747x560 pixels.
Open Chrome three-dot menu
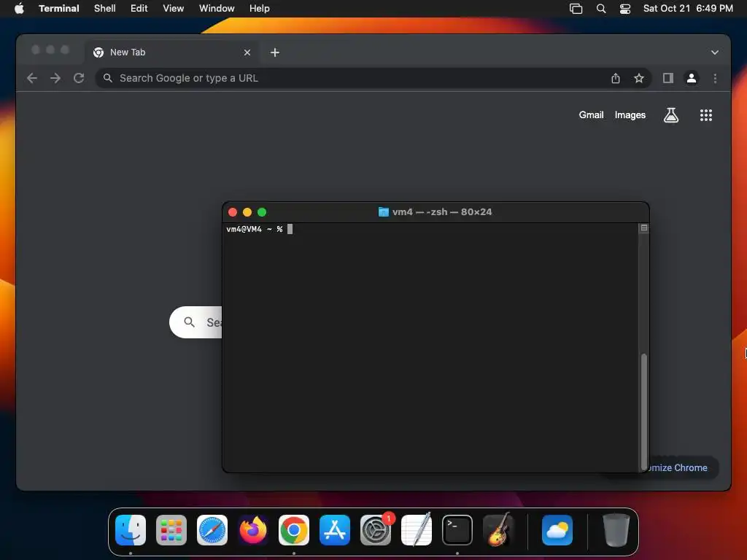point(715,78)
